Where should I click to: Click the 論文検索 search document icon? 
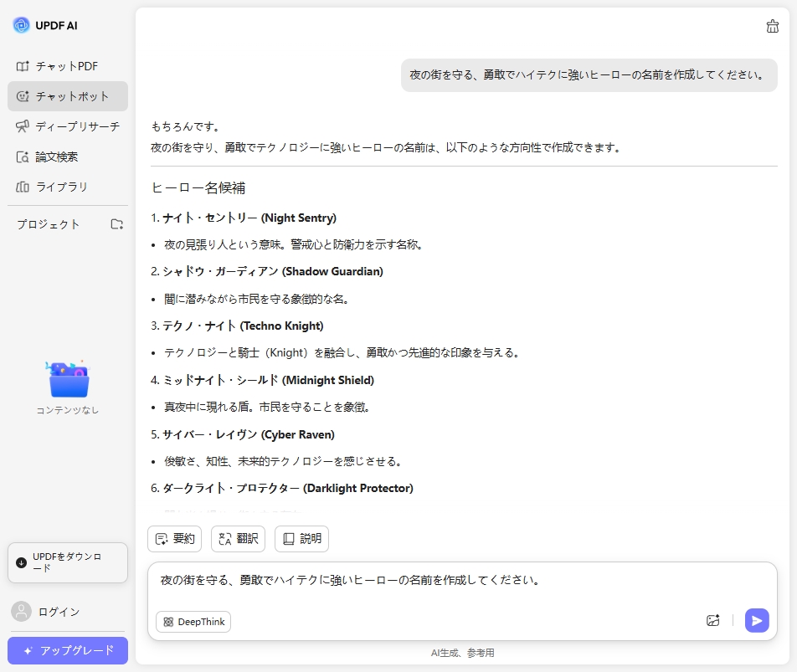click(23, 157)
